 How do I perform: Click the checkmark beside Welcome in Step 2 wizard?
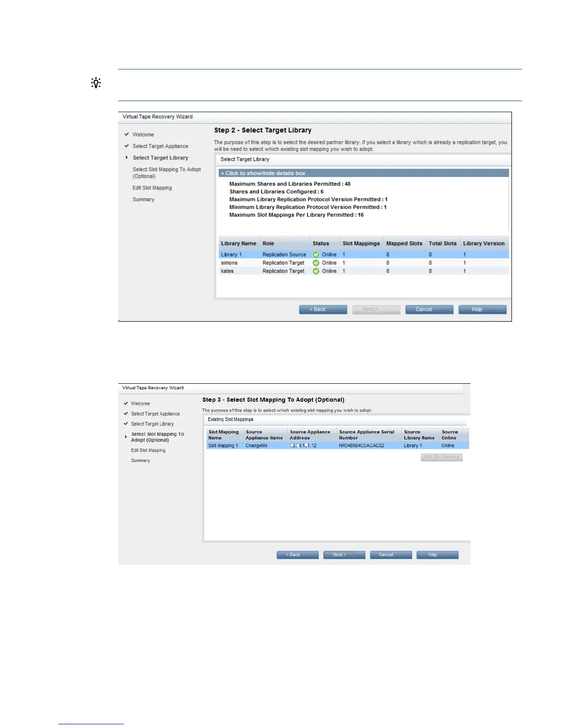coord(126,134)
